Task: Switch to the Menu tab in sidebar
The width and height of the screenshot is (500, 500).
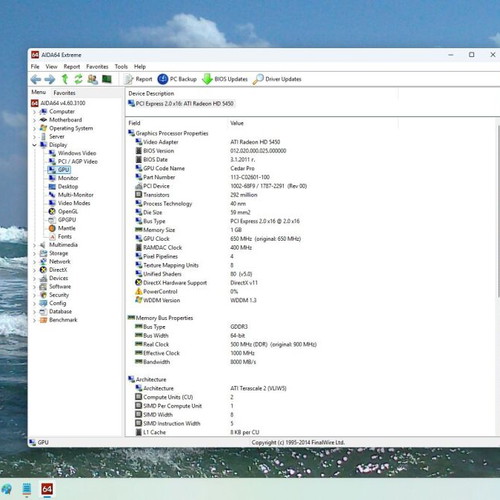Action: [x=39, y=92]
